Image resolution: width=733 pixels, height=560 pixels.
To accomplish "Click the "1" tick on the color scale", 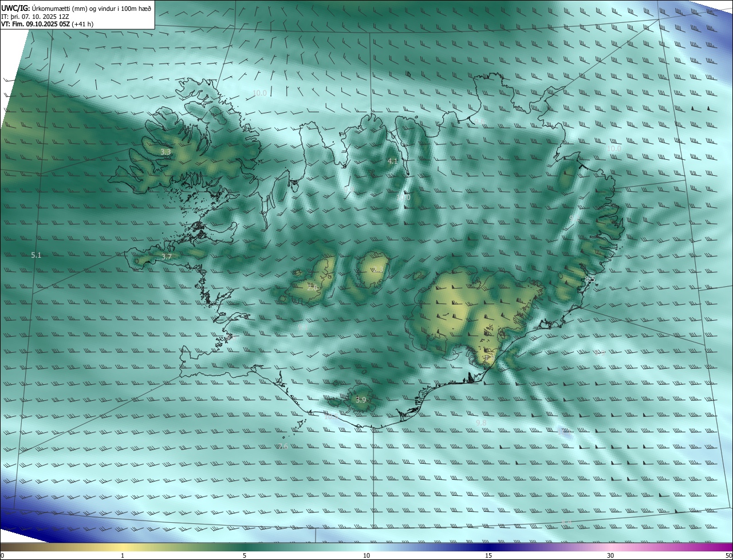I will point(123,555).
